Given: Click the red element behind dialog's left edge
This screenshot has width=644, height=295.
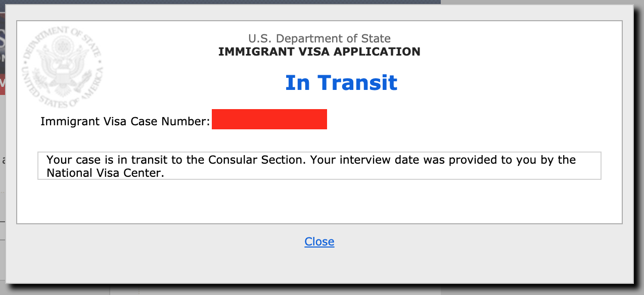Looking at the screenshot, I should pyautogui.click(x=3, y=84).
